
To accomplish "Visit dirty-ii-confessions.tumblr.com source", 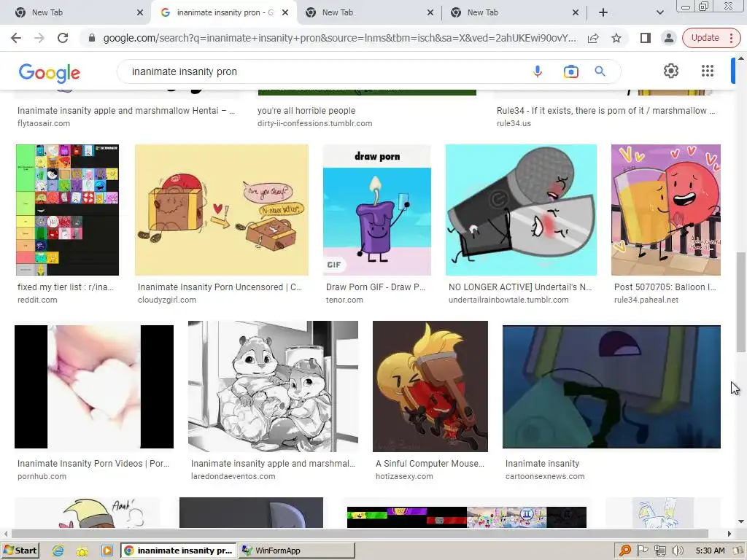I will point(315,123).
